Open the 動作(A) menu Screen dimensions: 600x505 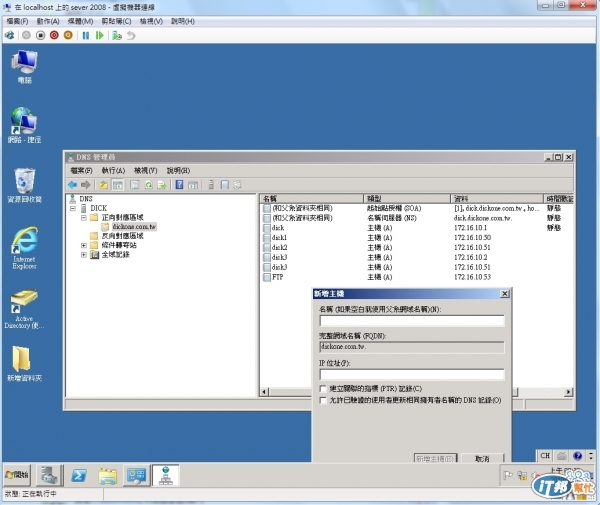(48, 21)
